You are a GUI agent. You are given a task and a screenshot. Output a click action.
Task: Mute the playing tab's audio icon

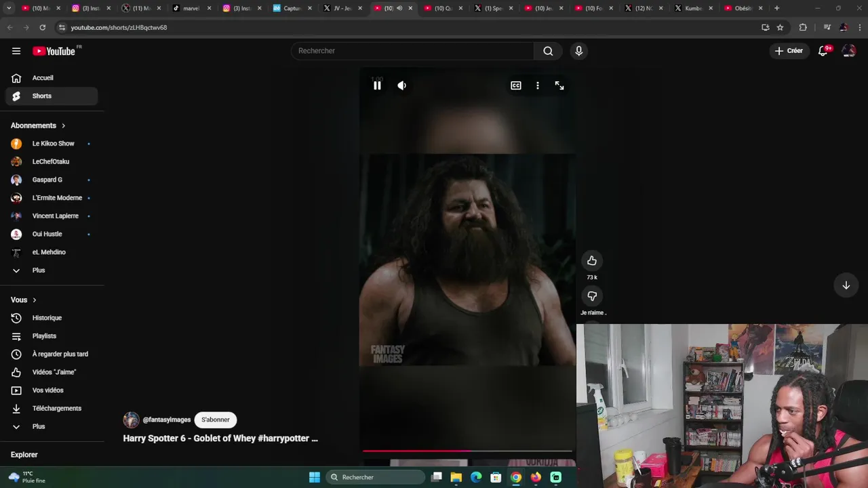399,8
